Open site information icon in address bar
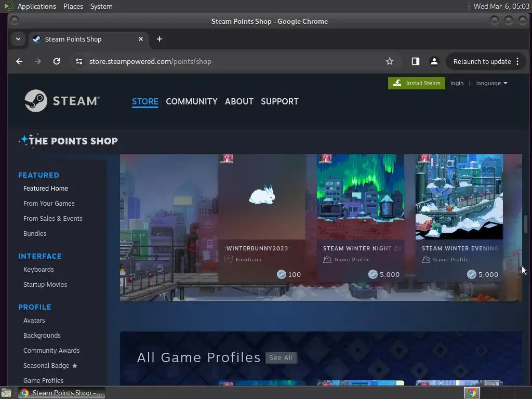This screenshot has height=399, width=532. [79, 61]
